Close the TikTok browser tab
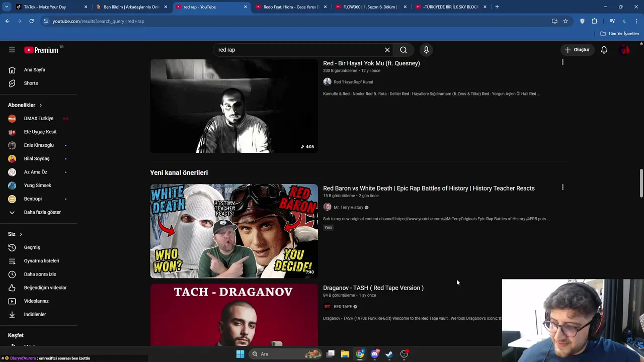 86,7
